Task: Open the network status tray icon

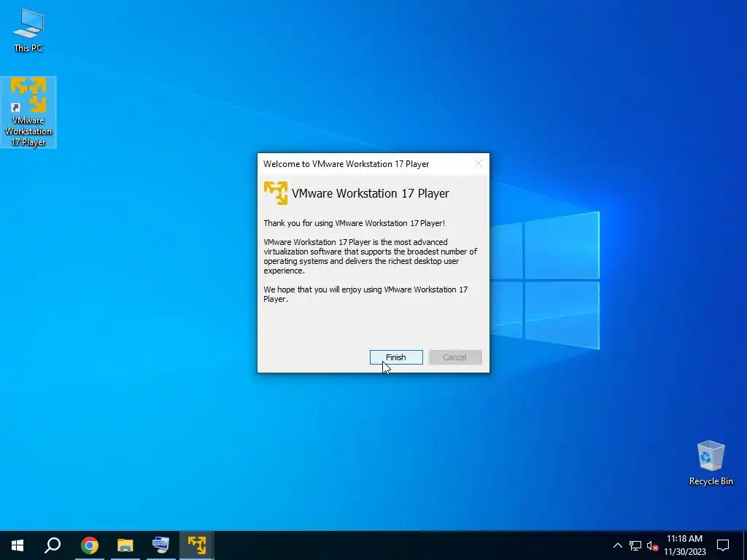Action: [x=635, y=545]
